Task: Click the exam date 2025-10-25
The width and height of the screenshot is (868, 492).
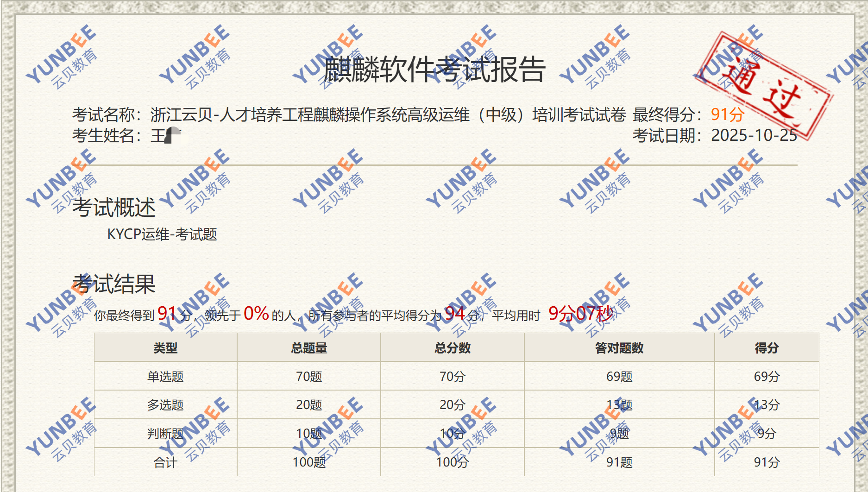Action: [x=754, y=135]
